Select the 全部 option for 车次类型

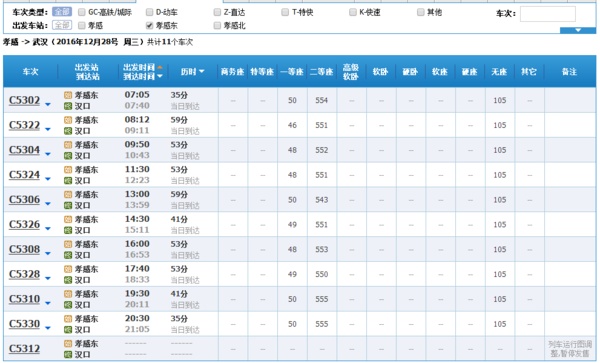(62, 12)
